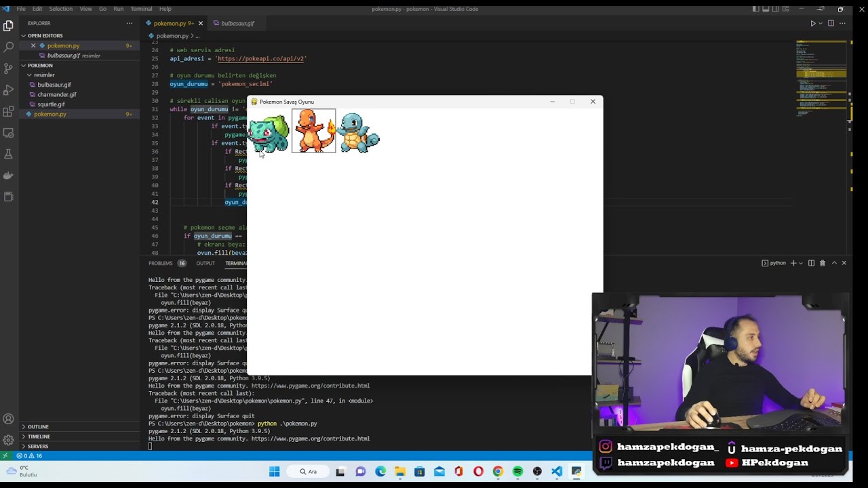Image resolution: width=868 pixels, height=488 pixels.
Task: Open Google Chrome from the taskbar
Action: coord(498,472)
